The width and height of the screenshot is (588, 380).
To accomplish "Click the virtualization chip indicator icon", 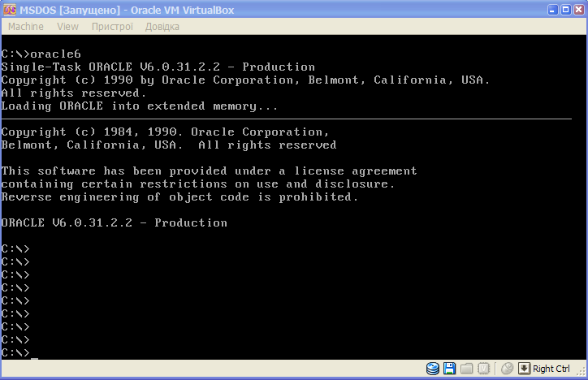I will 484,369.
